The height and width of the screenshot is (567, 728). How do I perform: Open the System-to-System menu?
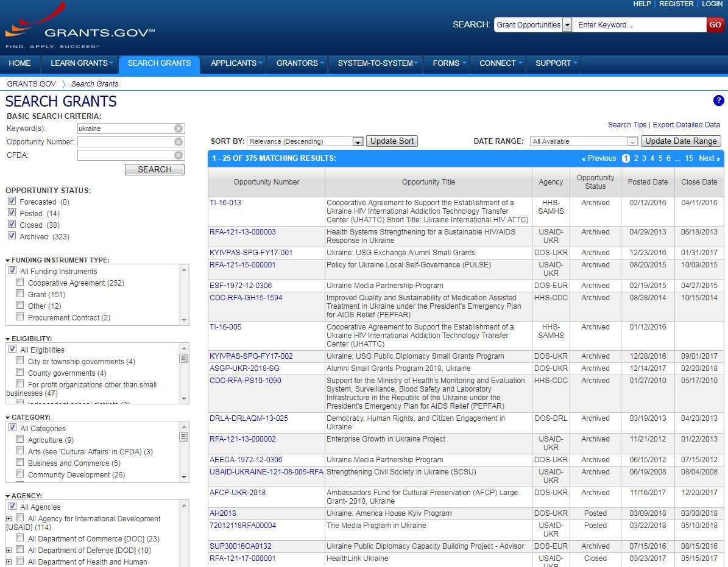tap(377, 63)
